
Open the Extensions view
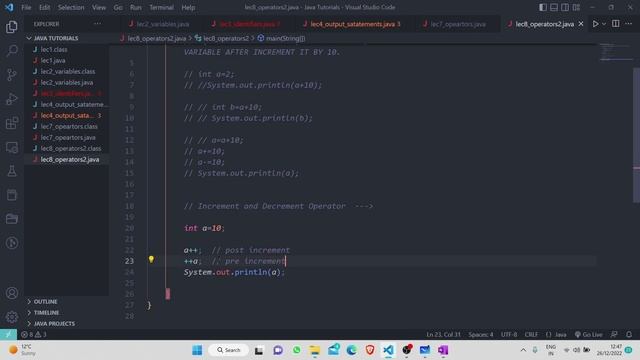[x=12, y=123]
